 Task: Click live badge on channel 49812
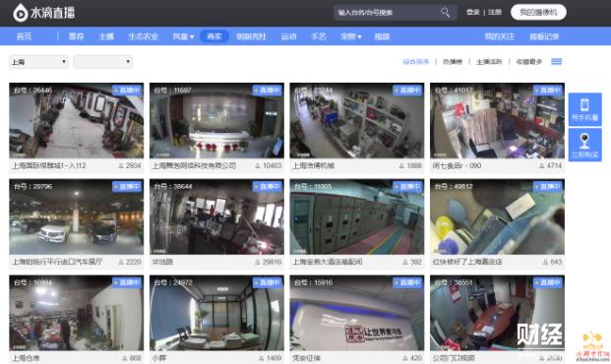pyautogui.click(x=548, y=187)
